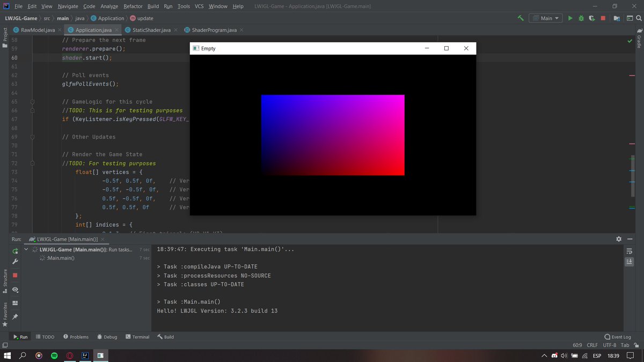Hide the Run panel with minimize dash
This screenshot has height=362, width=644.
point(631,239)
